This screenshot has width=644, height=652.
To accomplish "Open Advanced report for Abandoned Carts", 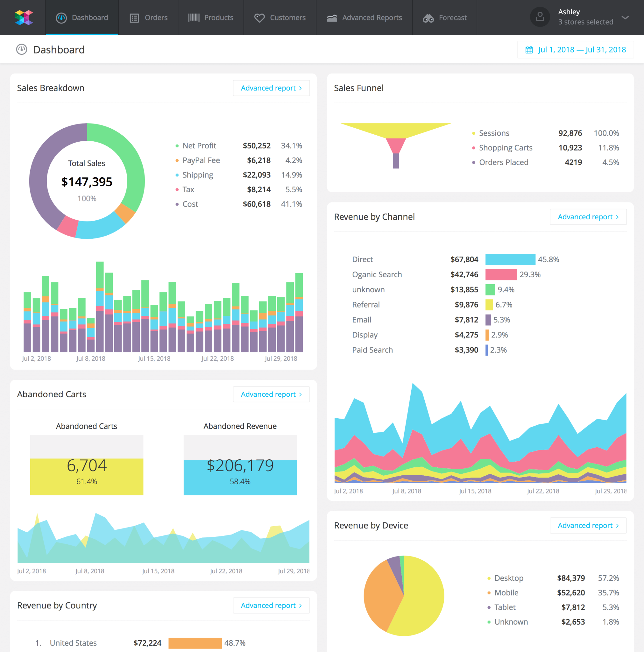I will pos(271,394).
